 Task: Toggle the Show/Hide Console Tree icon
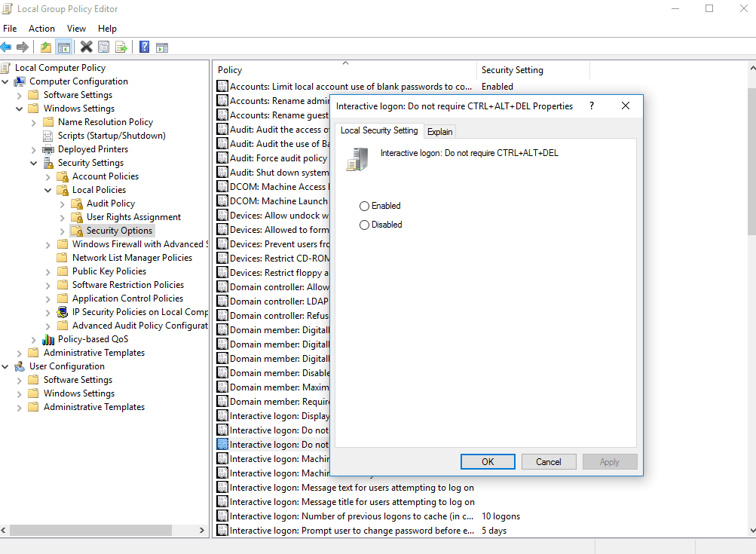[63, 47]
